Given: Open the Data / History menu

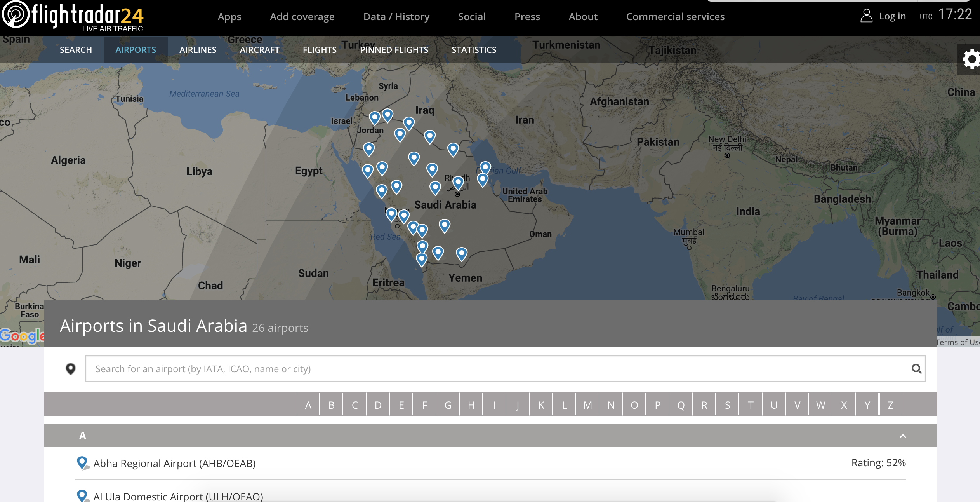Looking at the screenshot, I should [396, 17].
